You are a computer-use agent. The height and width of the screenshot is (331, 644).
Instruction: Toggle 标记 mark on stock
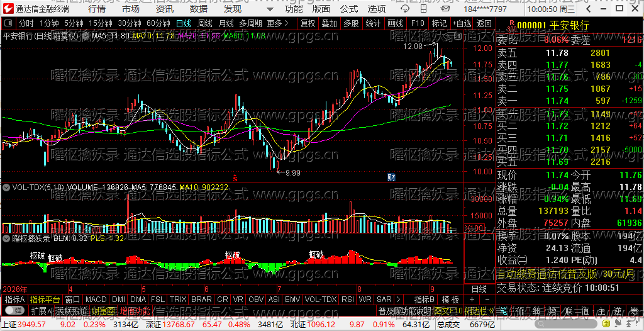[x=440, y=23]
